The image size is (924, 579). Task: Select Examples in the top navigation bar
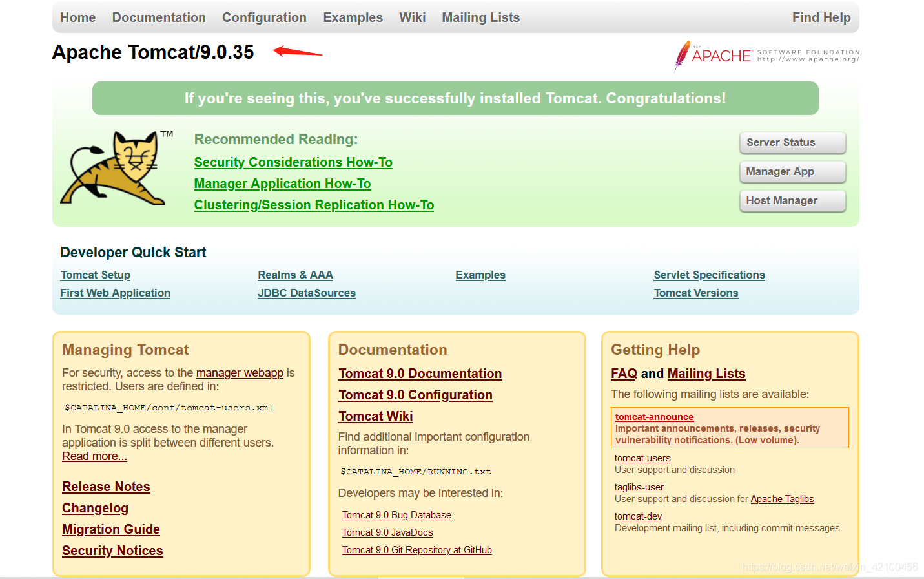(353, 17)
